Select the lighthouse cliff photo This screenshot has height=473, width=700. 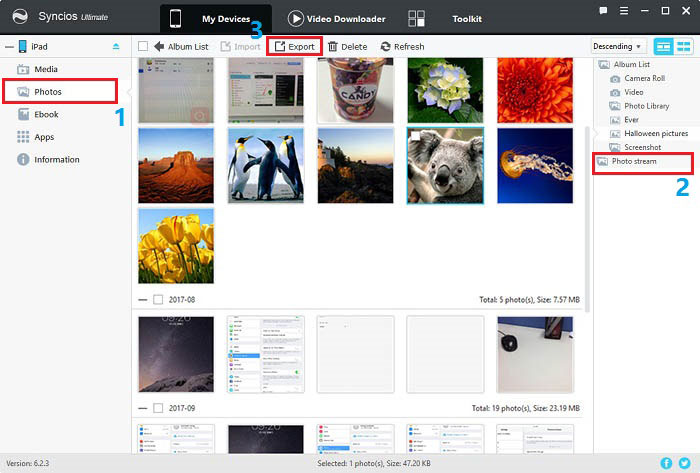coord(355,166)
